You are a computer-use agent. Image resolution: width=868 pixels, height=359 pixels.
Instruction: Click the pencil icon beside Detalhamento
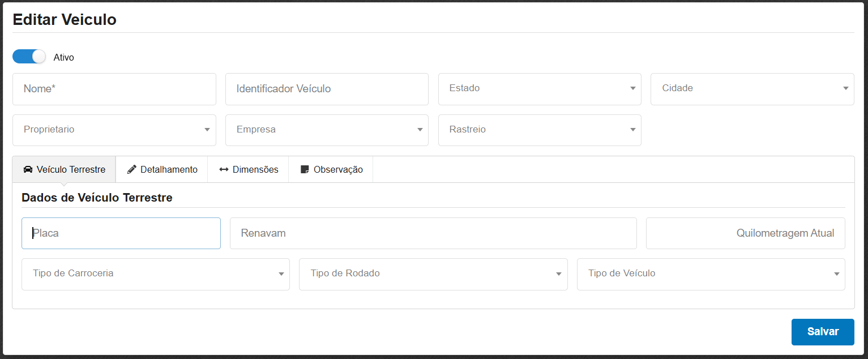[132, 170]
